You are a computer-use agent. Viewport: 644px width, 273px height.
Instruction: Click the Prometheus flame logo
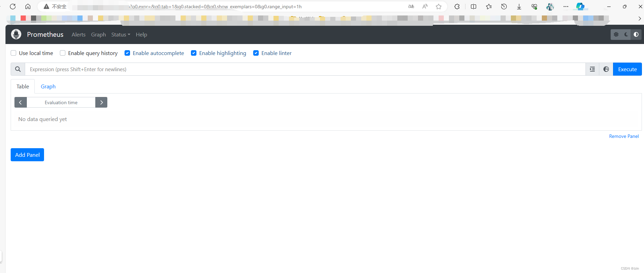click(x=16, y=34)
